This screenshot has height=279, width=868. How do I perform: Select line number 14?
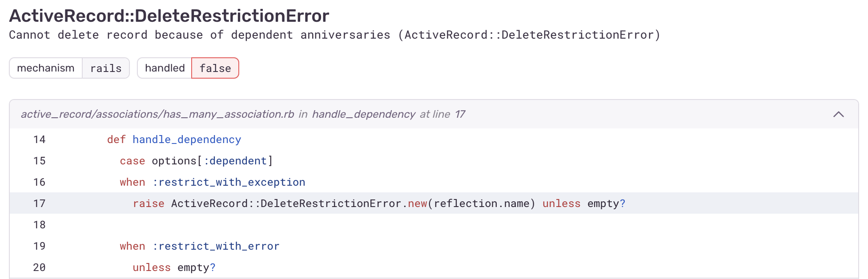[40, 139]
